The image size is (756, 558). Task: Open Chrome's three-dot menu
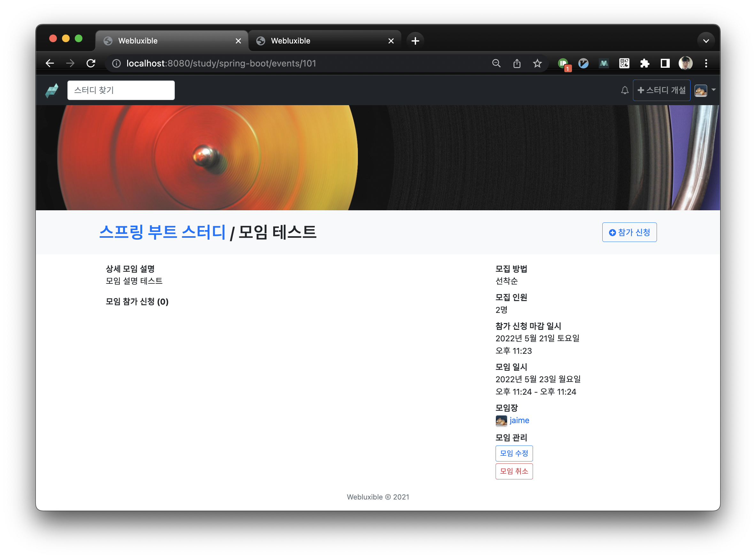pyautogui.click(x=706, y=63)
